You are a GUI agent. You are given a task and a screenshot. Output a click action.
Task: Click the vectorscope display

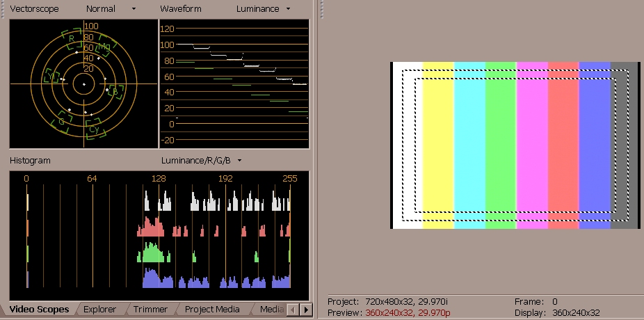(x=83, y=83)
